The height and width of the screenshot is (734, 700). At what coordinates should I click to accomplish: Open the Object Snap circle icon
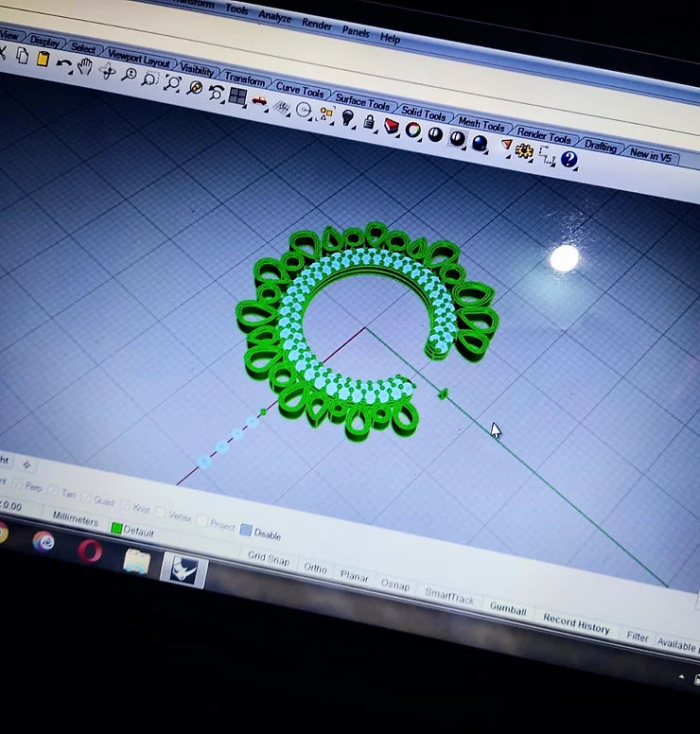(305, 111)
